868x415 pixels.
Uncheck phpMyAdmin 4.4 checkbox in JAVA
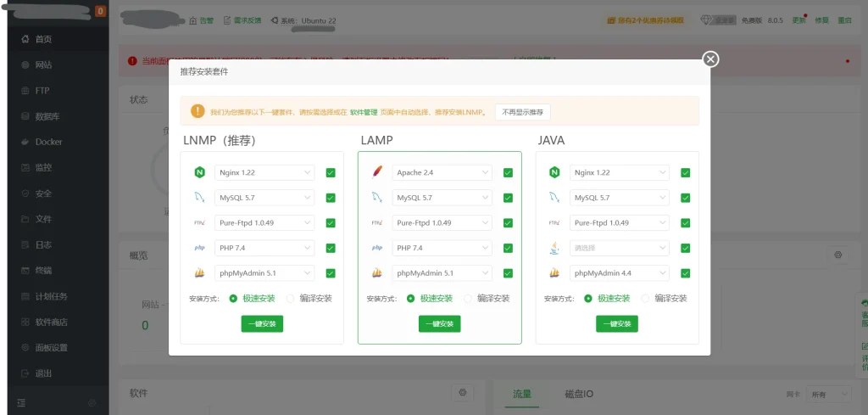pyautogui.click(x=685, y=273)
